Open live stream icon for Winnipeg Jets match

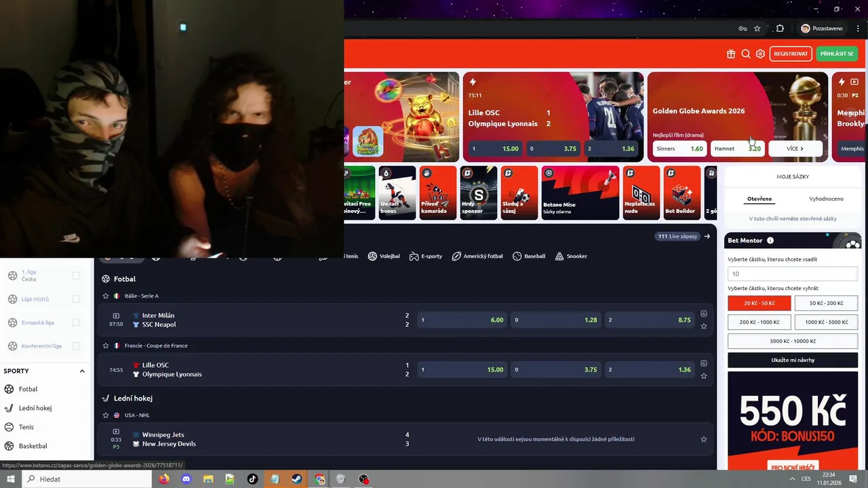(116, 432)
